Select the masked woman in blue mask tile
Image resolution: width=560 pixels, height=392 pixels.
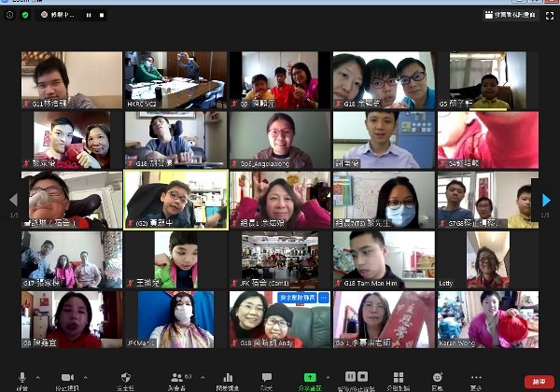[384, 200]
